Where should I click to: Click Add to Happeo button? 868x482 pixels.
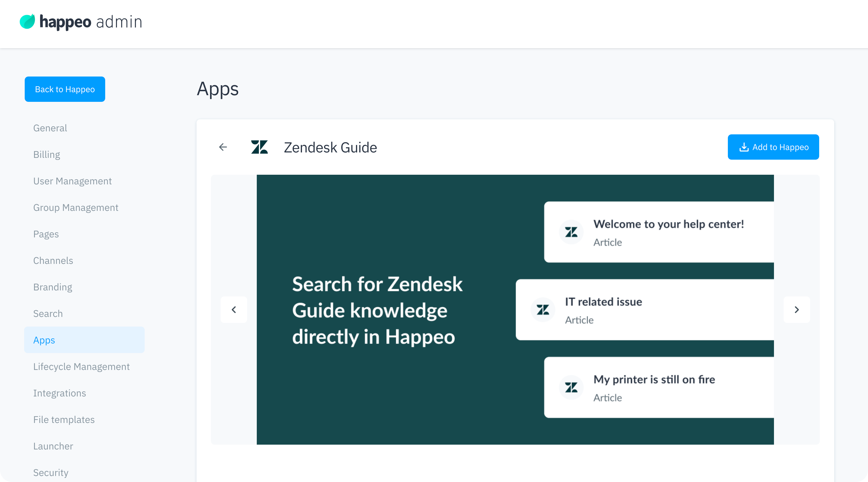pyautogui.click(x=773, y=147)
